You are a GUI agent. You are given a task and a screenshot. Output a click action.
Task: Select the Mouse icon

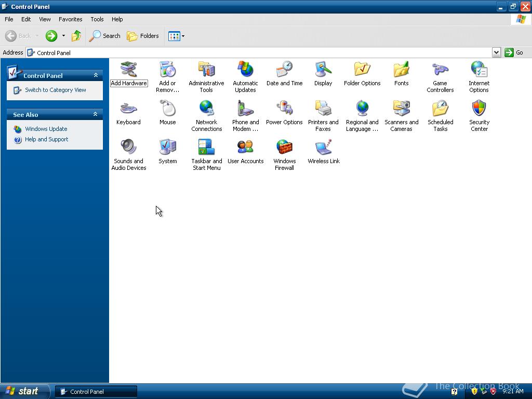click(168, 113)
